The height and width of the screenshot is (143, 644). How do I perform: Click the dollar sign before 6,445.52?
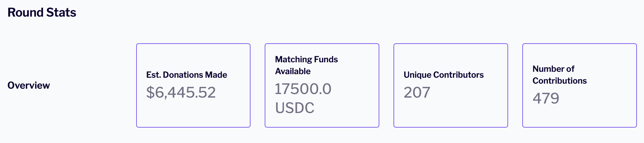pyautogui.click(x=150, y=92)
